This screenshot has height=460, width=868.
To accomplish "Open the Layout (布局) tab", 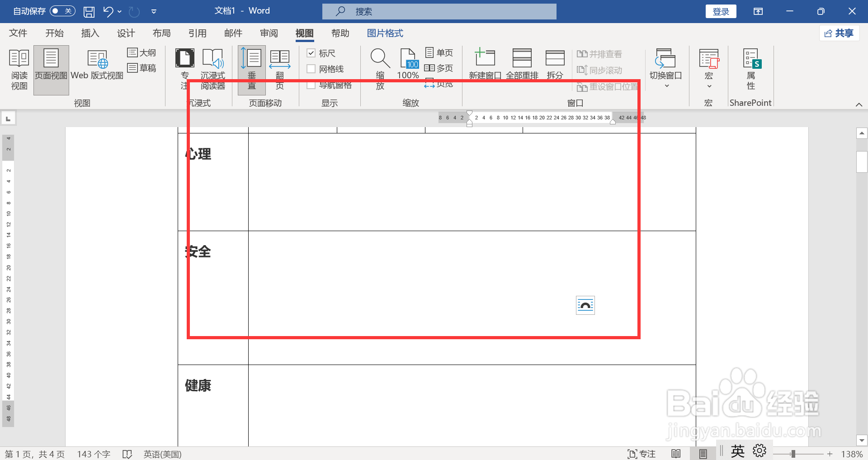I will click(161, 33).
